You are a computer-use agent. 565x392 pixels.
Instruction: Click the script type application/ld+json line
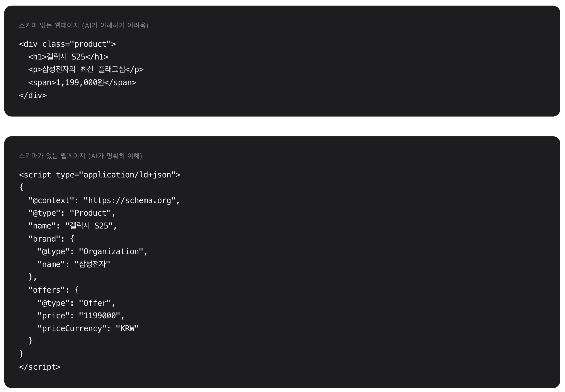click(x=100, y=175)
